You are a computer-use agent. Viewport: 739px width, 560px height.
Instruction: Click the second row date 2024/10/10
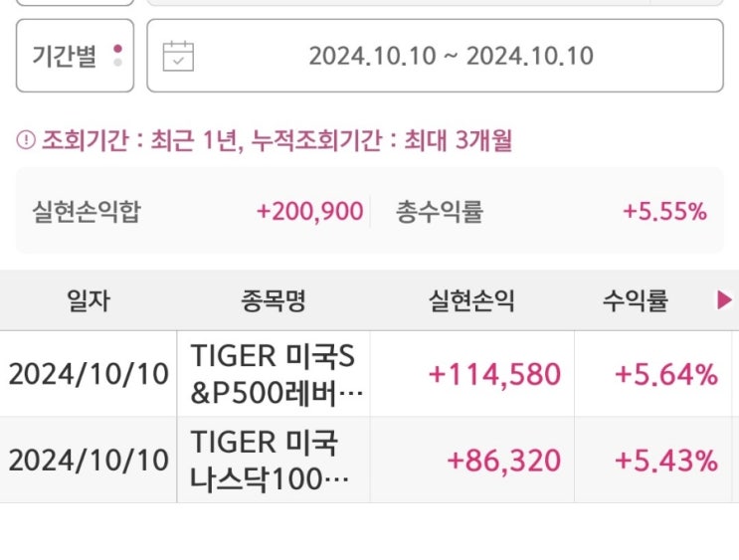pos(88,461)
